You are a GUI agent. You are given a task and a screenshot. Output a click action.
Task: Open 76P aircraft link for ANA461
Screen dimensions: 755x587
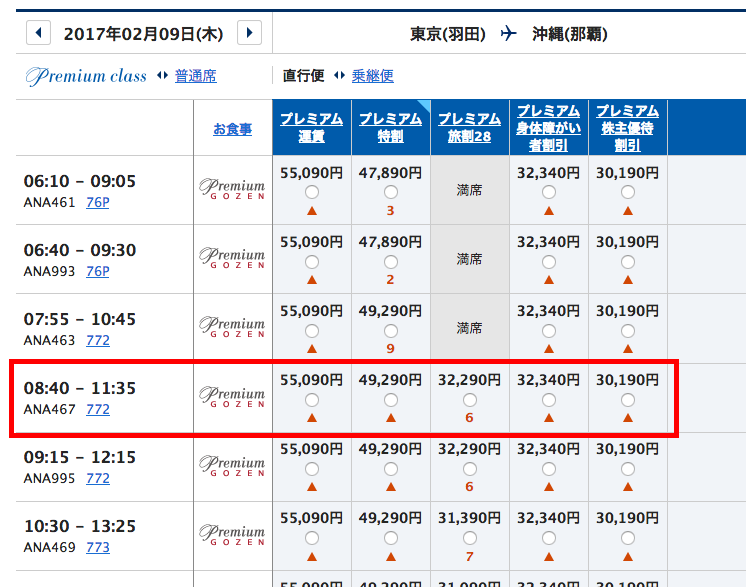point(98,201)
